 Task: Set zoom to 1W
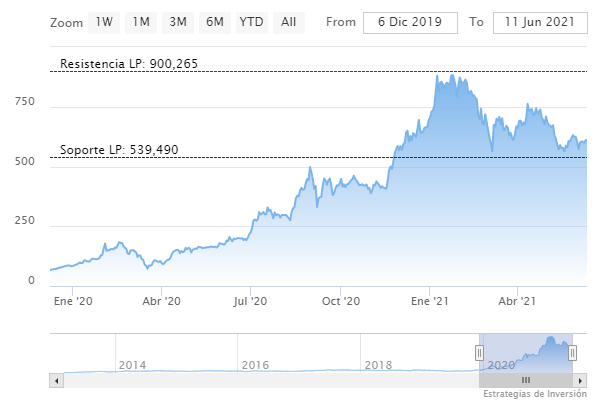coord(105,22)
